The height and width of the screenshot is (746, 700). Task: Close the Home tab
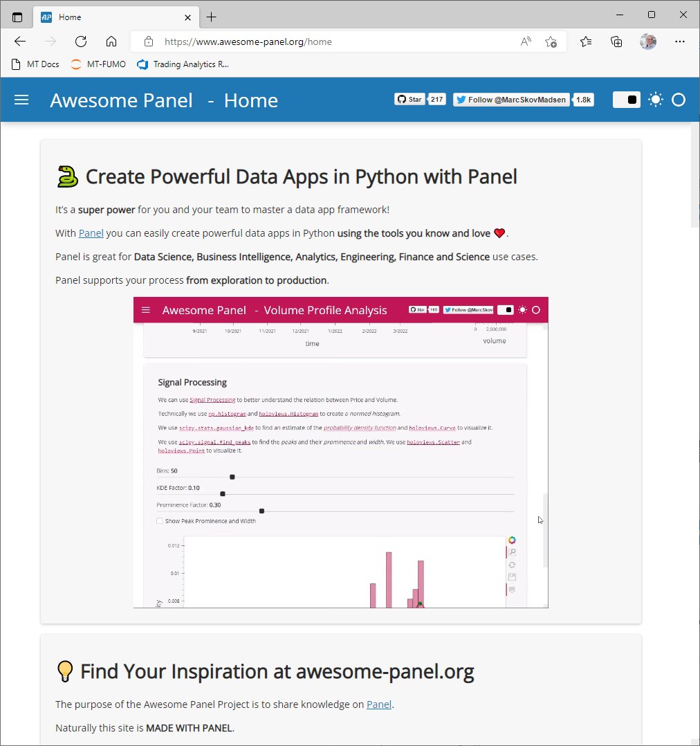pyautogui.click(x=187, y=17)
